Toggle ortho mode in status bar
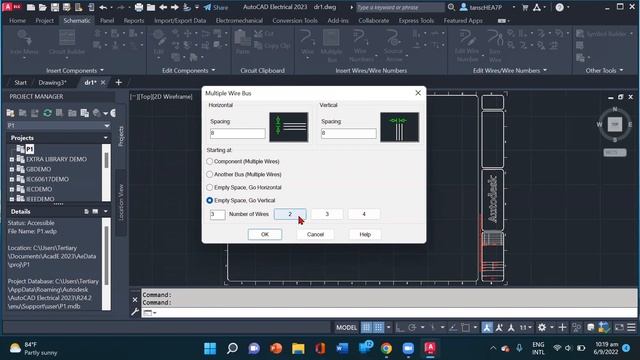 coord(400,327)
